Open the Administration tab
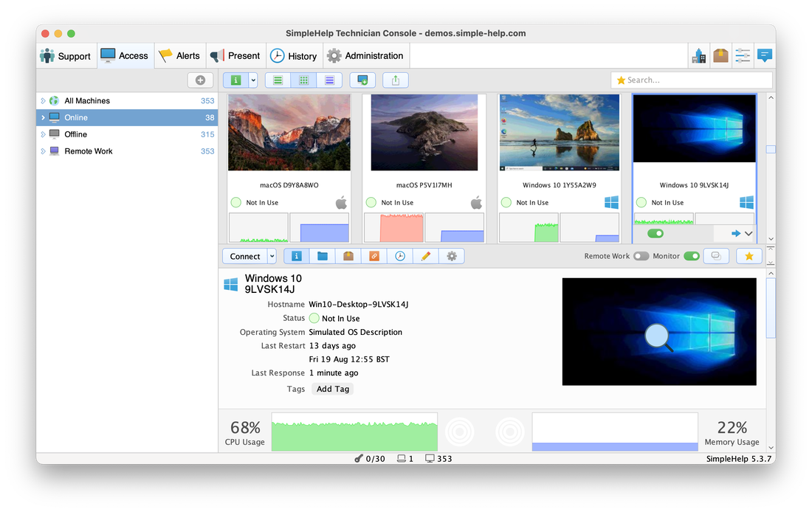The width and height of the screenshot is (812, 512). point(365,56)
